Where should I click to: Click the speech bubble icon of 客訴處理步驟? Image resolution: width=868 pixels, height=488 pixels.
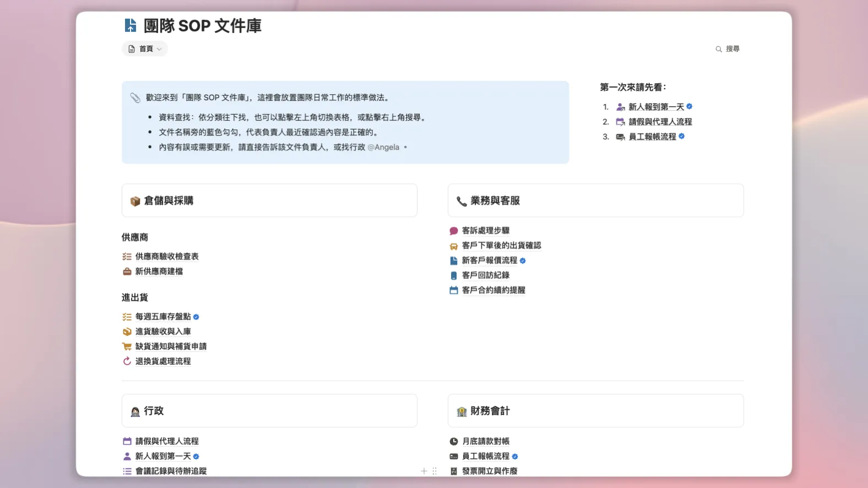click(x=454, y=231)
